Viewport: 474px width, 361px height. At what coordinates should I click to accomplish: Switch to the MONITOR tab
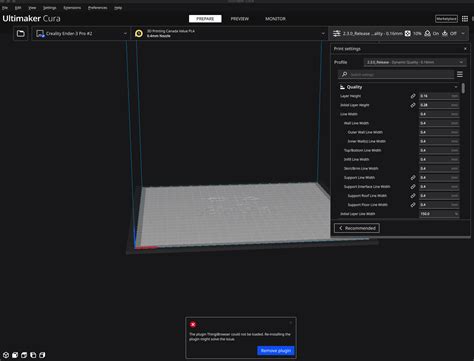click(x=275, y=19)
